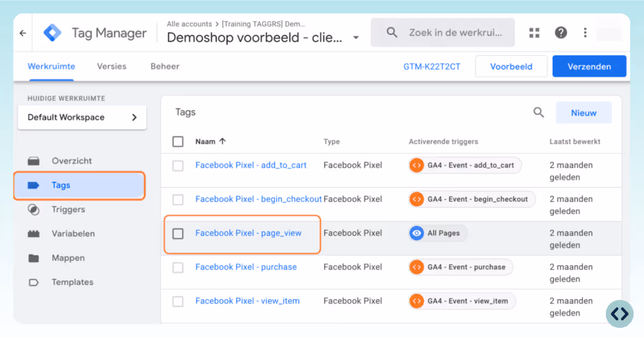This screenshot has width=644, height=338.
Task: Check the Facebook Pixel - begin_checkout checkbox
Action: (178, 200)
